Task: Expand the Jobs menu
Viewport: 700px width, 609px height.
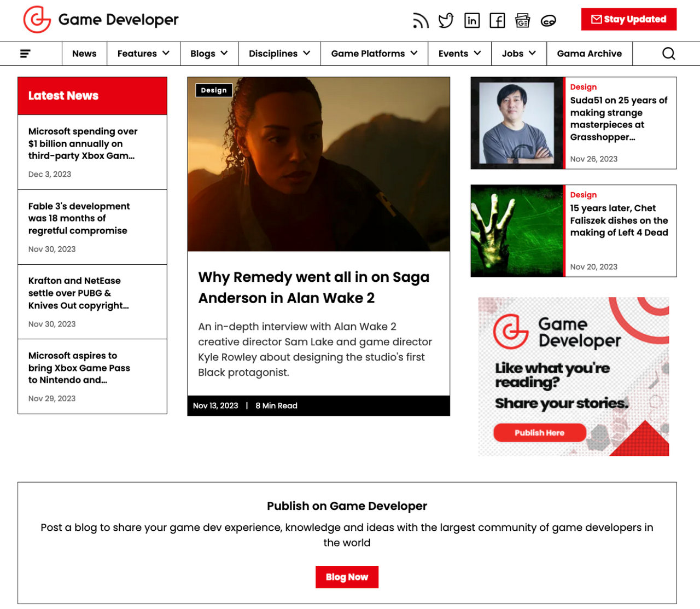Action: pos(518,54)
